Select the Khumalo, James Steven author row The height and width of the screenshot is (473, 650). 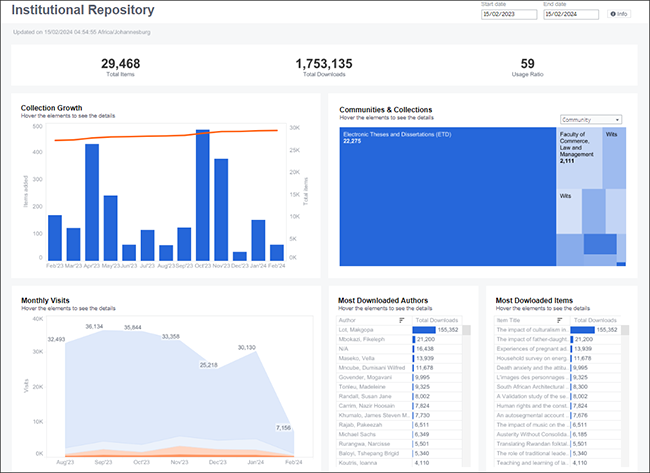click(399, 415)
